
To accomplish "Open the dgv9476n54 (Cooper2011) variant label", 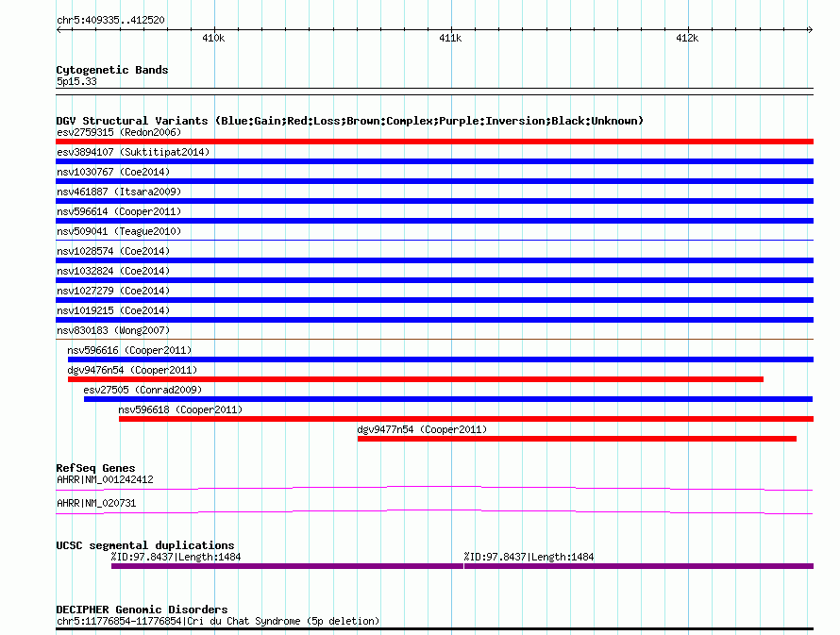I will pyautogui.click(x=132, y=370).
